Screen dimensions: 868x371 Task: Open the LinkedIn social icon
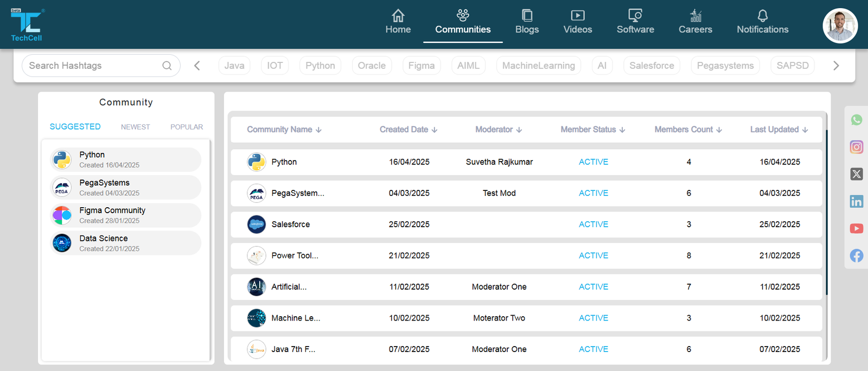click(856, 201)
